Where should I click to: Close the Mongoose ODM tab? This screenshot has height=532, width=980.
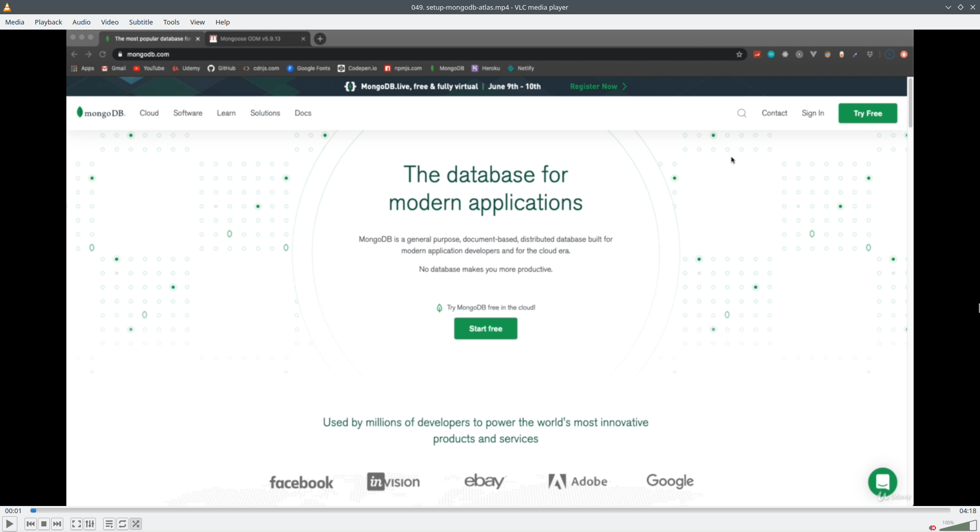pyautogui.click(x=303, y=39)
